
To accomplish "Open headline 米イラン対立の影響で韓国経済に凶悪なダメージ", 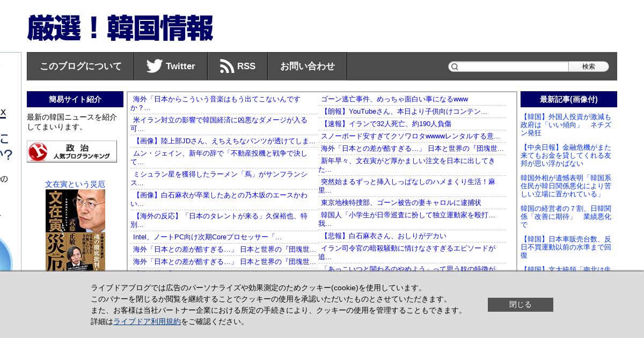I will (219, 124).
